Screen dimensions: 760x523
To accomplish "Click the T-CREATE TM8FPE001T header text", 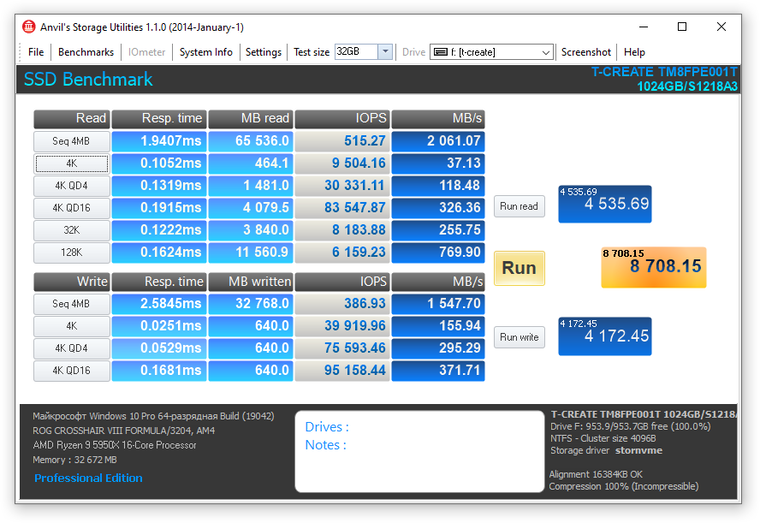I will coord(664,72).
